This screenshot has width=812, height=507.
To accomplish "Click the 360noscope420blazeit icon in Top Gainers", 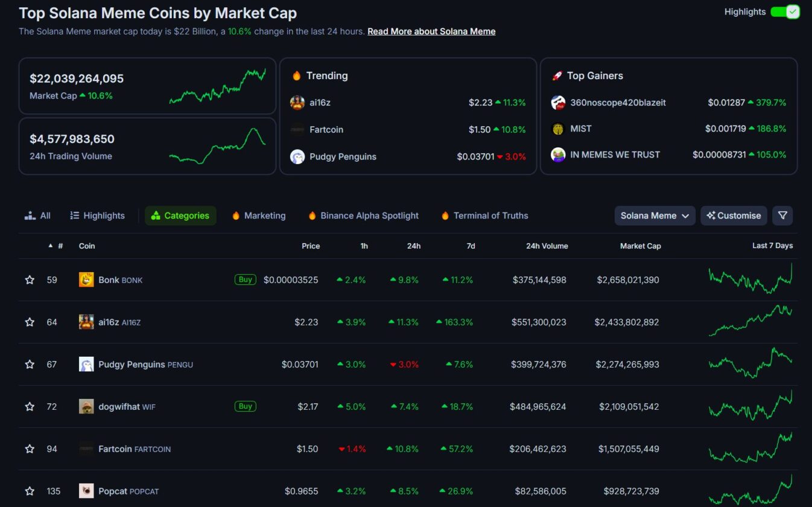I will click(x=558, y=103).
